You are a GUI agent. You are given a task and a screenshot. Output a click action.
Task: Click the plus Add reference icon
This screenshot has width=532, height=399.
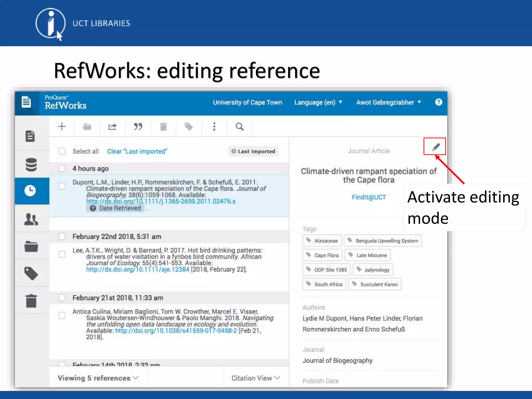click(x=62, y=127)
